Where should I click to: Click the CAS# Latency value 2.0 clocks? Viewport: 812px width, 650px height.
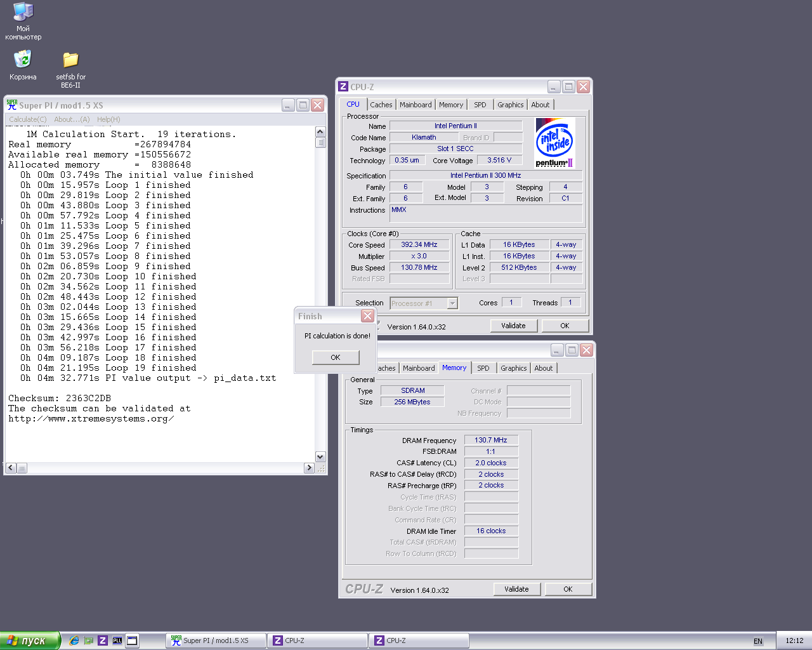491,463
